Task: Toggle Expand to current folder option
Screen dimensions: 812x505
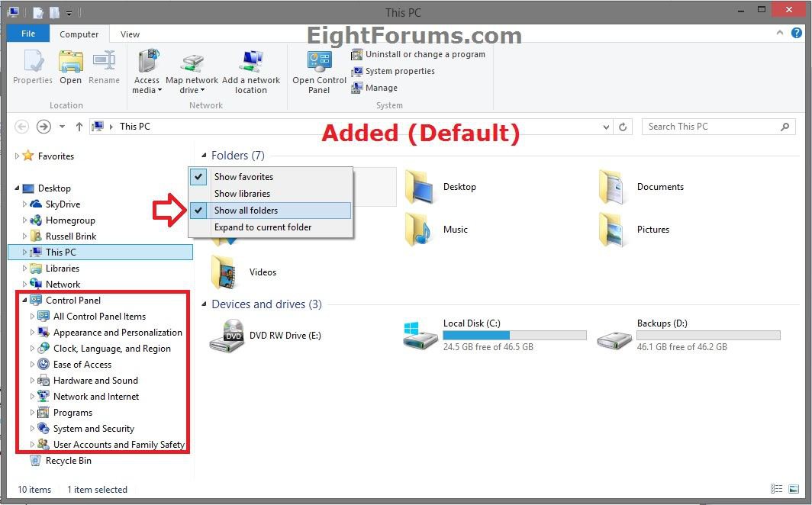Action: coord(270,227)
